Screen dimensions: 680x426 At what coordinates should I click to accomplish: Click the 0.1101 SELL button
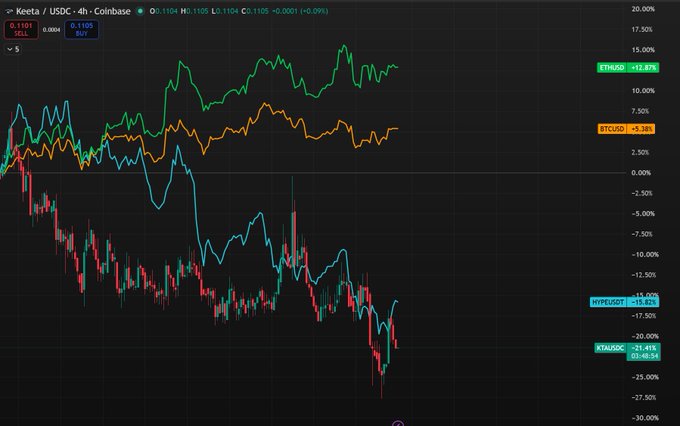coord(21,29)
